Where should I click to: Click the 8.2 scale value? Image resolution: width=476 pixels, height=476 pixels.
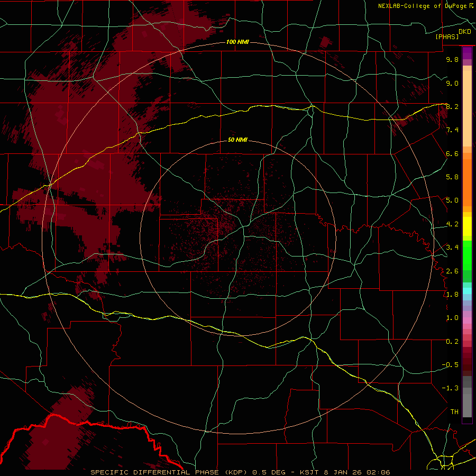452,106
